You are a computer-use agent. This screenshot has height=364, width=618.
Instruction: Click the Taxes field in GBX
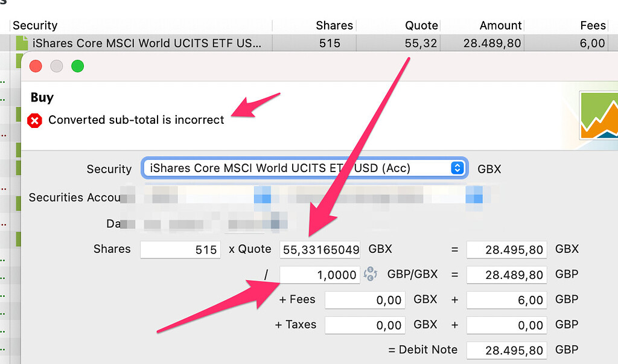pyautogui.click(x=365, y=325)
